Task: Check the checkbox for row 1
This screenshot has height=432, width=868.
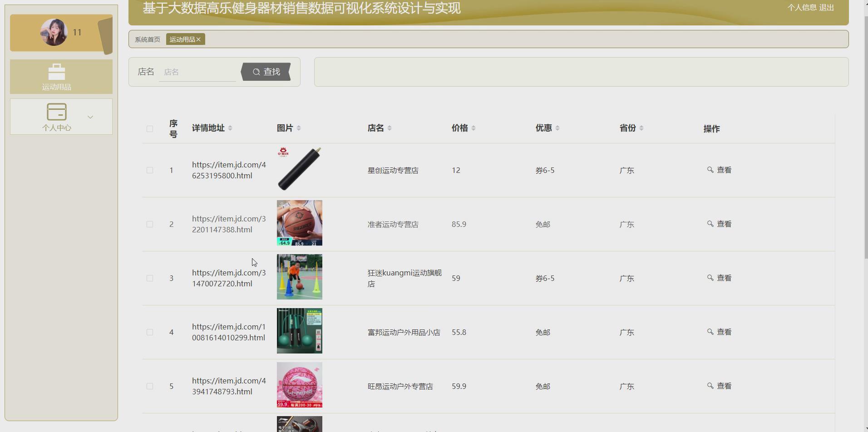Action: [x=150, y=170]
